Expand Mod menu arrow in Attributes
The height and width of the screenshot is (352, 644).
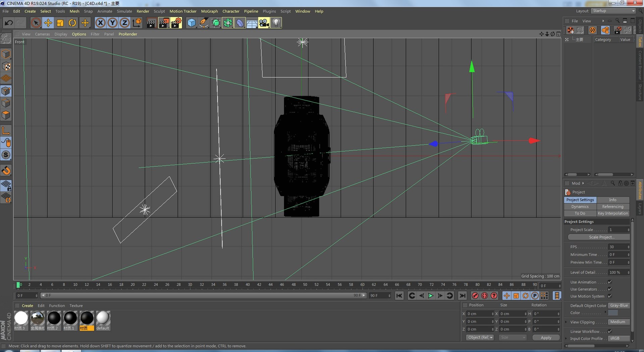click(583, 183)
